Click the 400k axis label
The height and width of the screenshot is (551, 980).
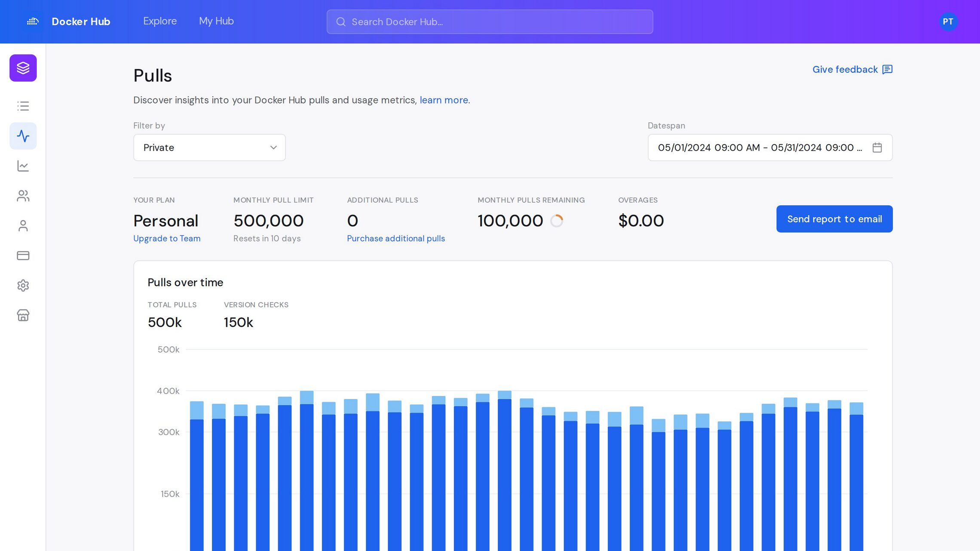[168, 391]
